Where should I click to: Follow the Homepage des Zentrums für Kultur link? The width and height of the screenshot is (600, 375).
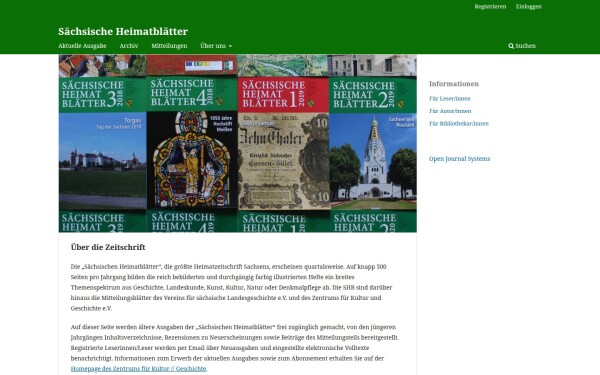(139, 369)
